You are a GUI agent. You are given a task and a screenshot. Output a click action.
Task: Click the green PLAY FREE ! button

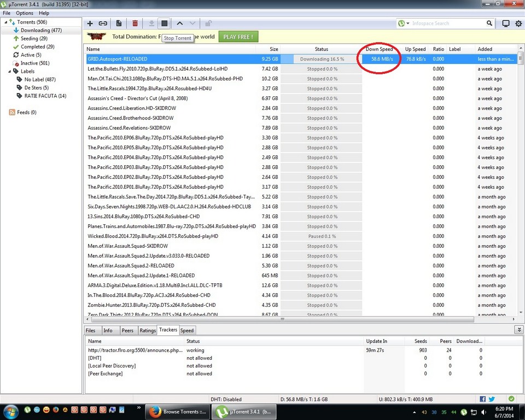coord(238,37)
